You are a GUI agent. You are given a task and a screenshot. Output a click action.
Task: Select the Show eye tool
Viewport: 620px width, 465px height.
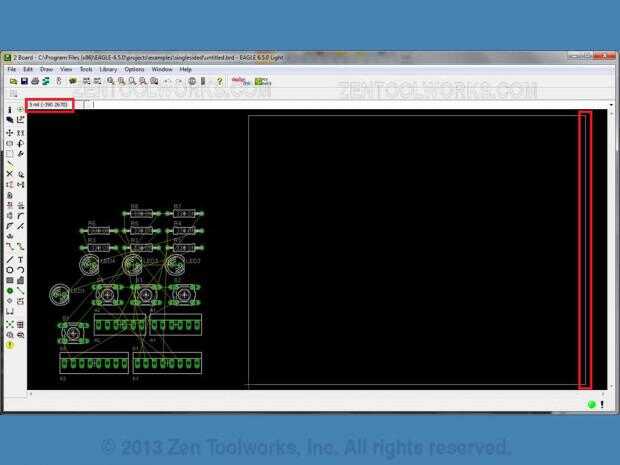(x=21, y=110)
